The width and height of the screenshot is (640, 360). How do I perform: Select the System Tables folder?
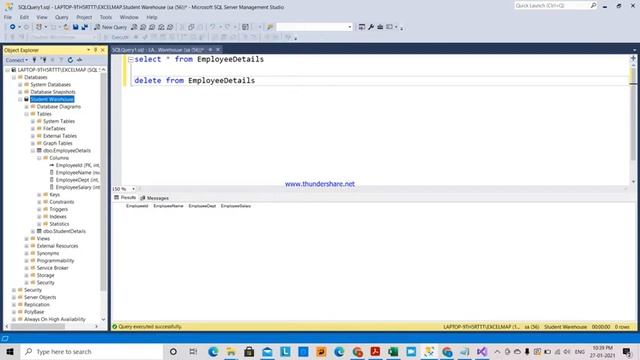pyautogui.click(x=59, y=121)
